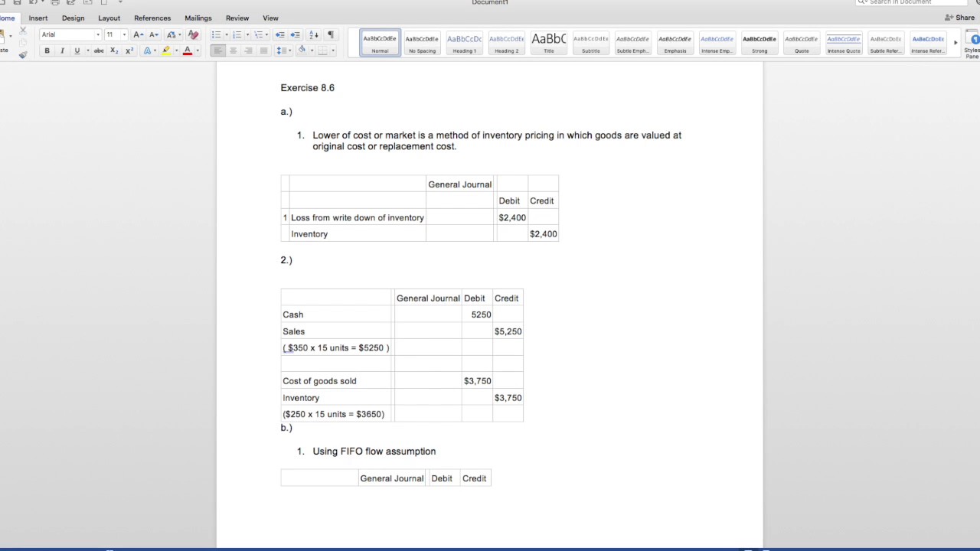Toggle strikethrough formatting

[99, 51]
